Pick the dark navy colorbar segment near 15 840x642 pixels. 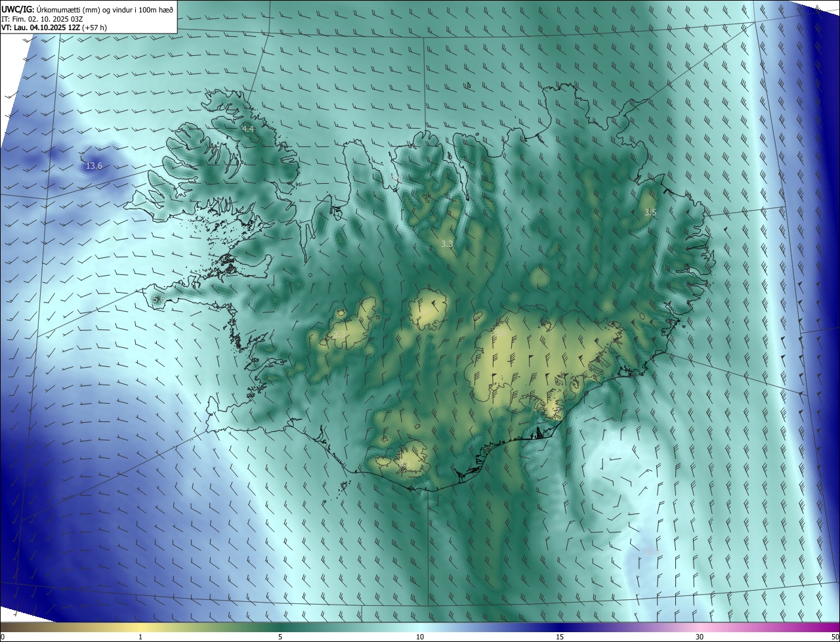point(560,627)
